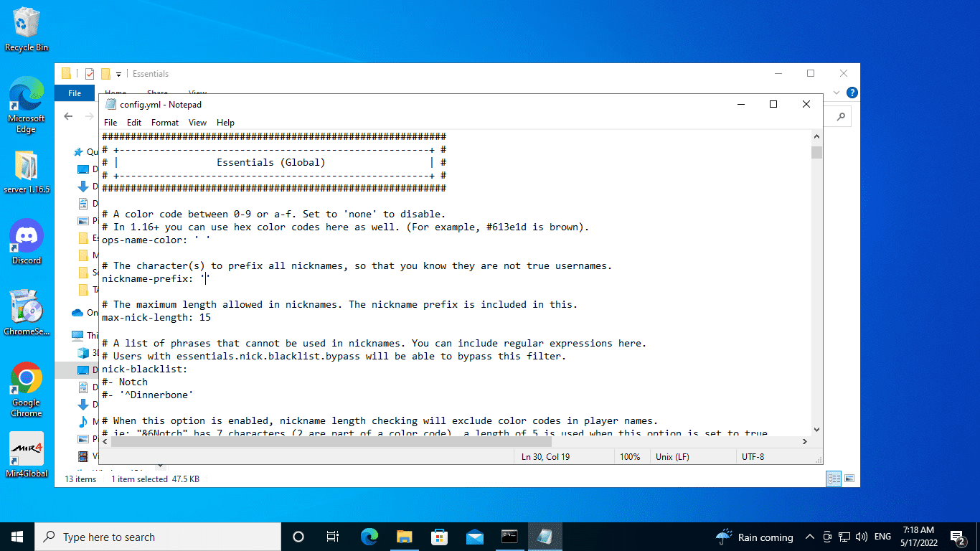
Task: Show hidden system tray icons
Action: click(x=810, y=537)
